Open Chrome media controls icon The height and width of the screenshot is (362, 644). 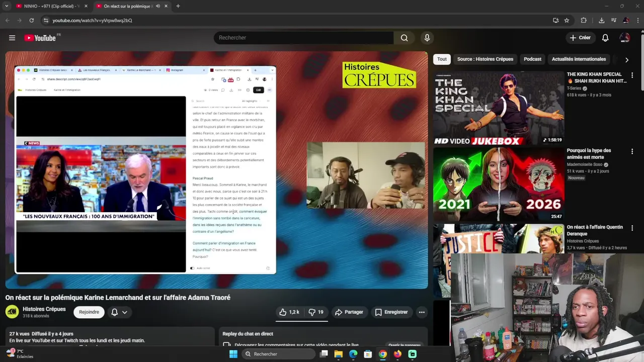[x=614, y=20]
